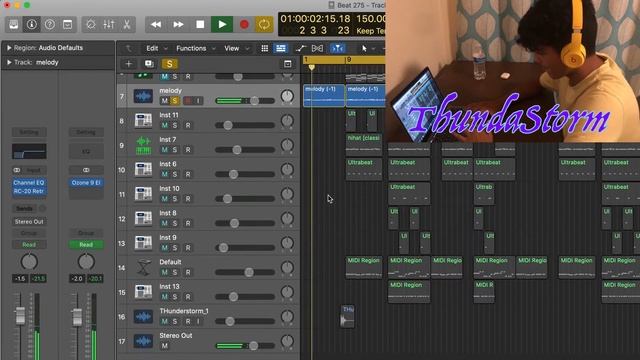Click the right channel green Read button
Viewport: 640px width, 360px height.
pyautogui.click(x=86, y=244)
